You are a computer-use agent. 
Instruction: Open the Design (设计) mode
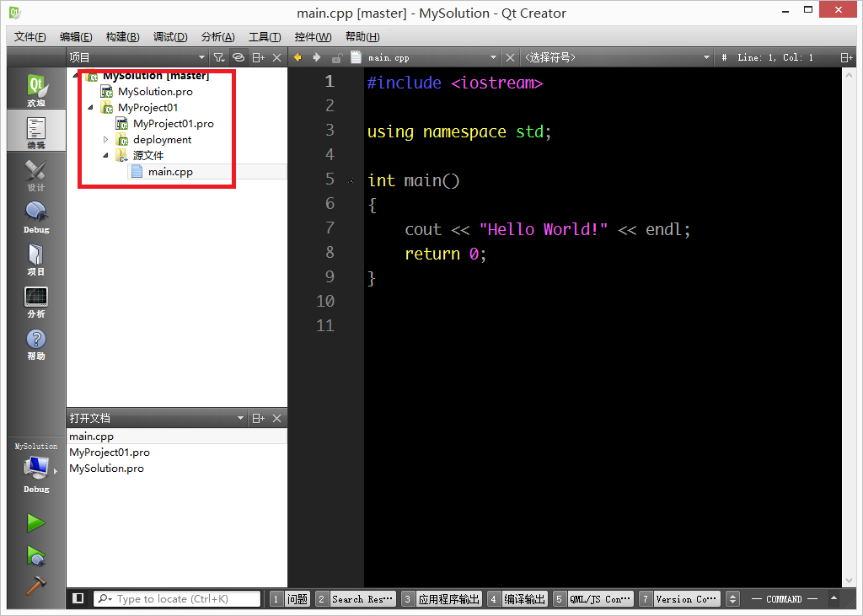[x=36, y=174]
